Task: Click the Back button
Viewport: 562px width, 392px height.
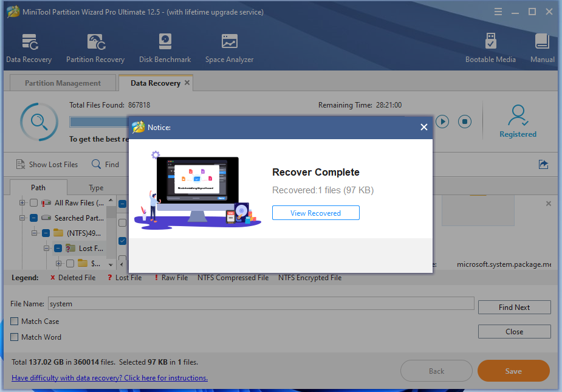Action: pos(437,371)
